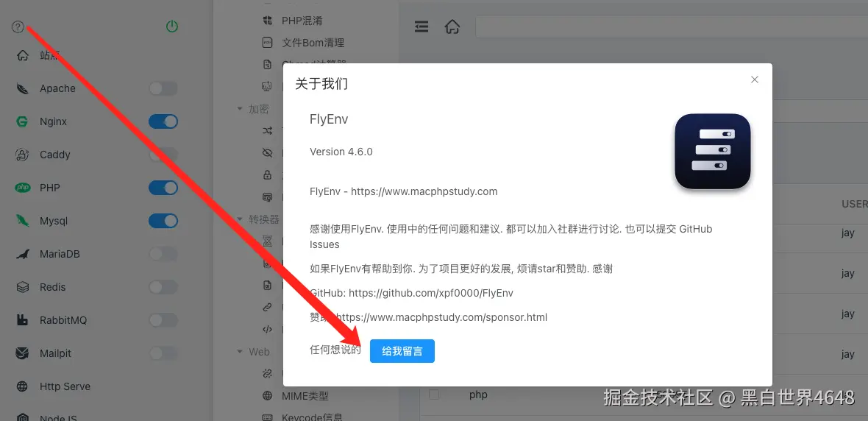
Task: Open the PHP混淆 tool
Action: coord(302,21)
